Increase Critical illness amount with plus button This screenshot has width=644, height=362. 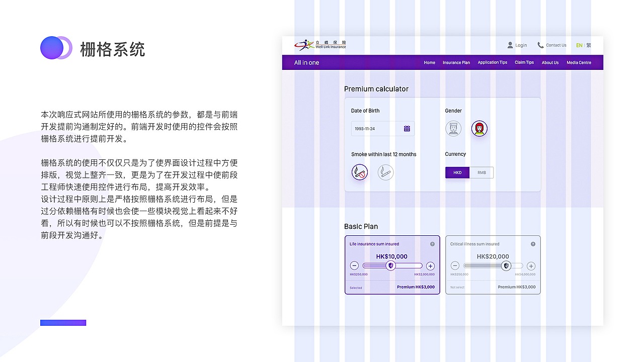pyautogui.click(x=531, y=266)
